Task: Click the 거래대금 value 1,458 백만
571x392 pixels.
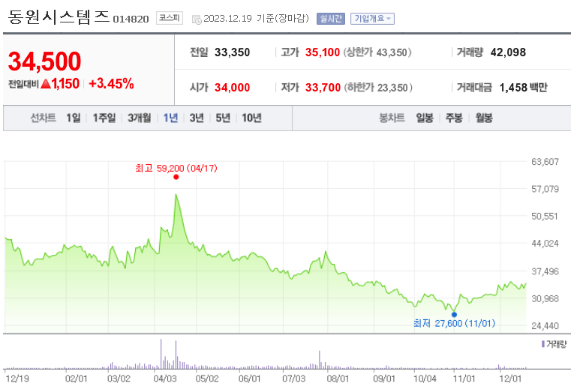Action: [523, 88]
